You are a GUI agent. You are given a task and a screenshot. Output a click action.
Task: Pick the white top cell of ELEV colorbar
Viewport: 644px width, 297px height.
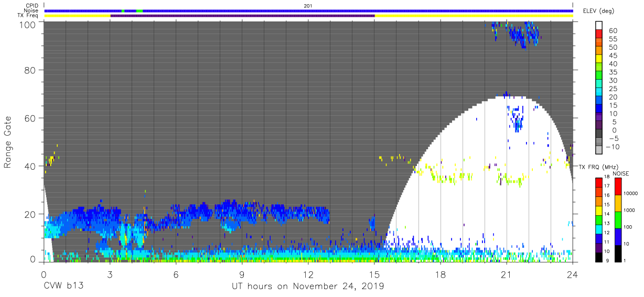click(599, 26)
